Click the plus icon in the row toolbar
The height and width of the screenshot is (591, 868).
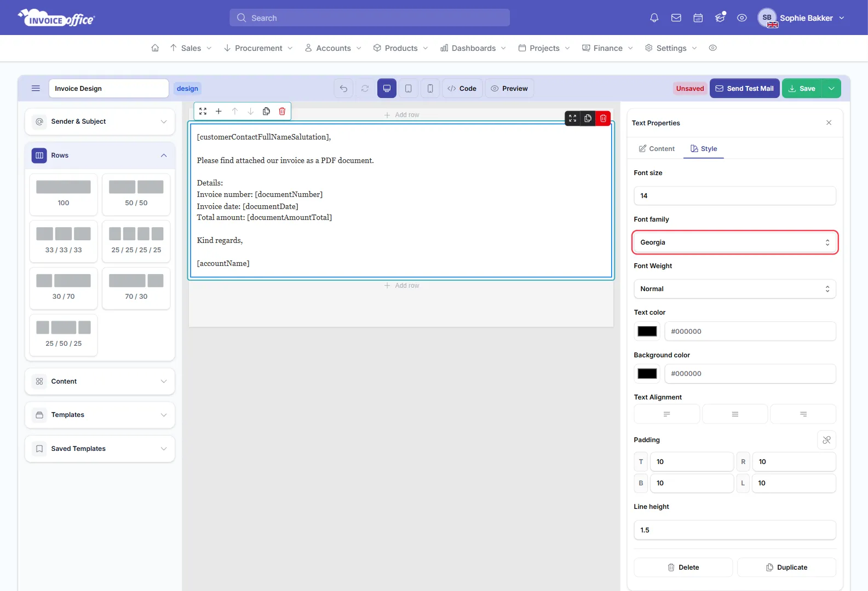pyautogui.click(x=219, y=111)
